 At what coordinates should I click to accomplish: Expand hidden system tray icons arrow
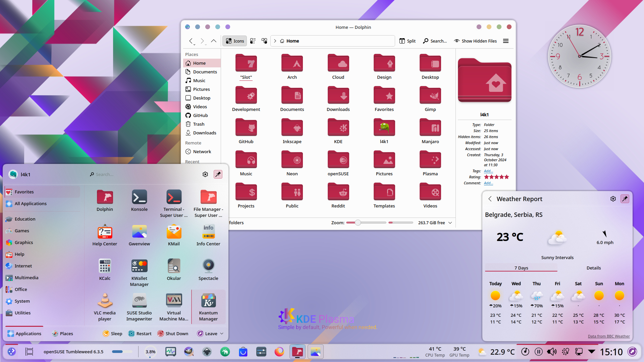click(592, 352)
